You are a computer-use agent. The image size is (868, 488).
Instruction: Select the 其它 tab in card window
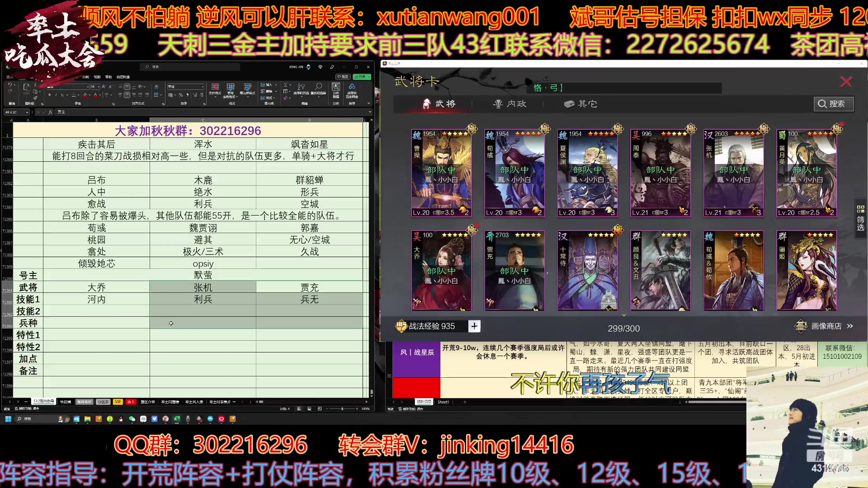(580, 104)
